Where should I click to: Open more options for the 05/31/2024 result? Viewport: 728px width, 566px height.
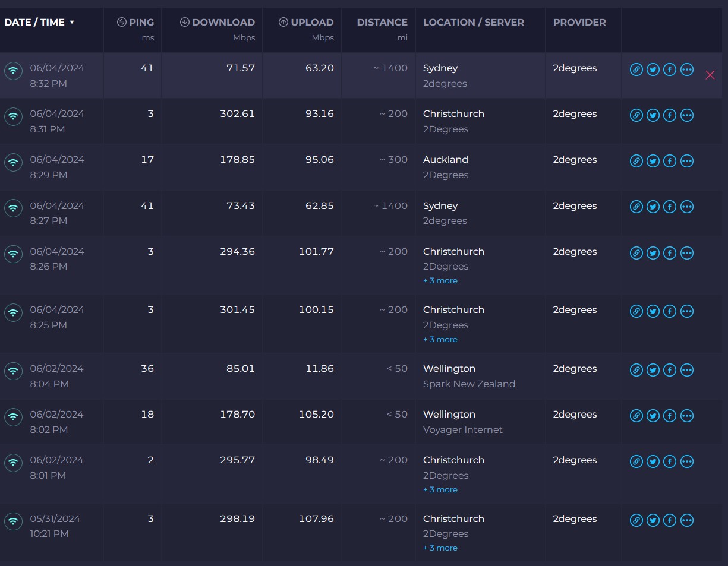pos(687,520)
